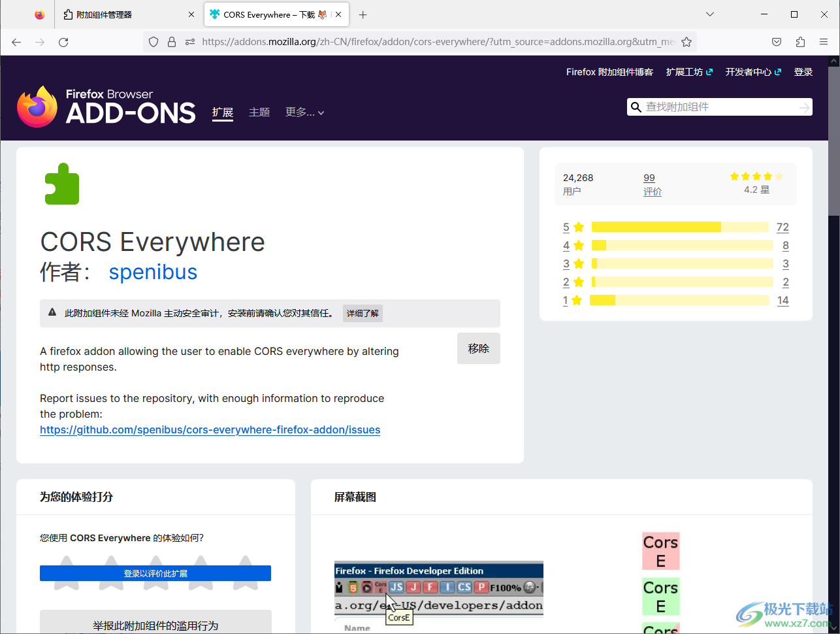Click the search magnifier icon
Screen dimensions: 840x634
pyautogui.click(x=636, y=107)
